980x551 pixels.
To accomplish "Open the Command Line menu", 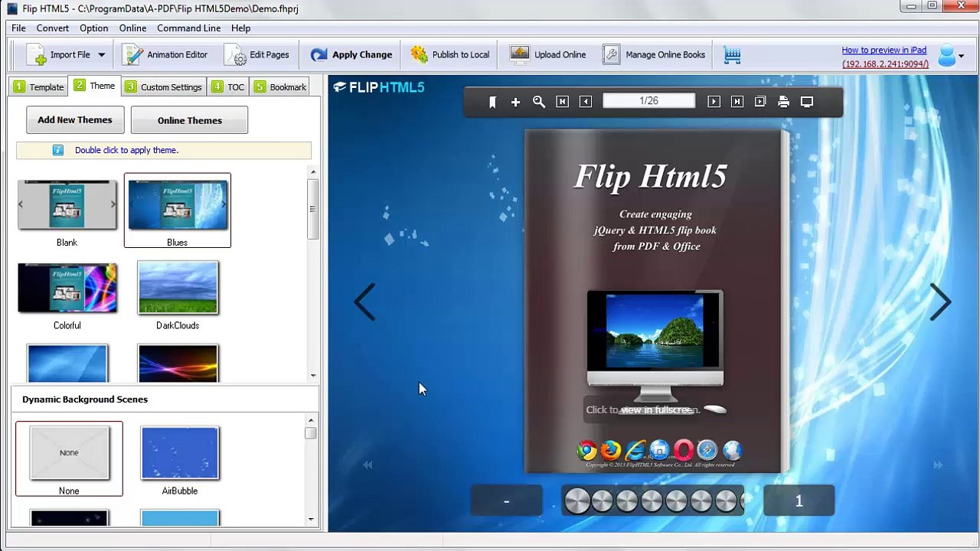I will pyautogui.click(x=189, y=28).
